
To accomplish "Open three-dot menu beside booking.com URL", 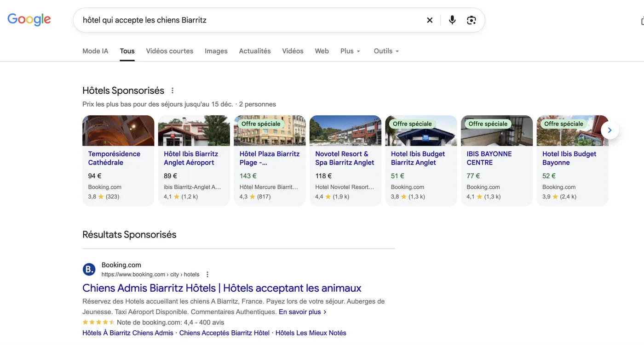I will click(x=207, y=274).
